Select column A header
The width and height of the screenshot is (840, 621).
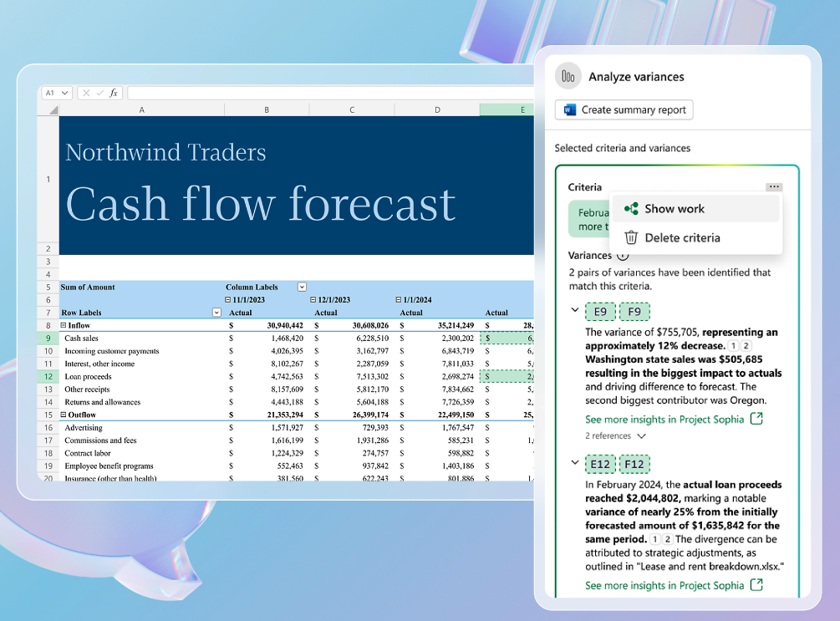[x=142, y=109]
